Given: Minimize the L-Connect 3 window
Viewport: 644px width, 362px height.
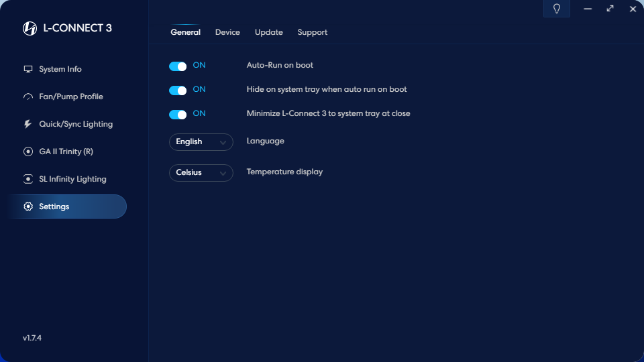Looking at the screenshot, I should [x=588, y=9].
